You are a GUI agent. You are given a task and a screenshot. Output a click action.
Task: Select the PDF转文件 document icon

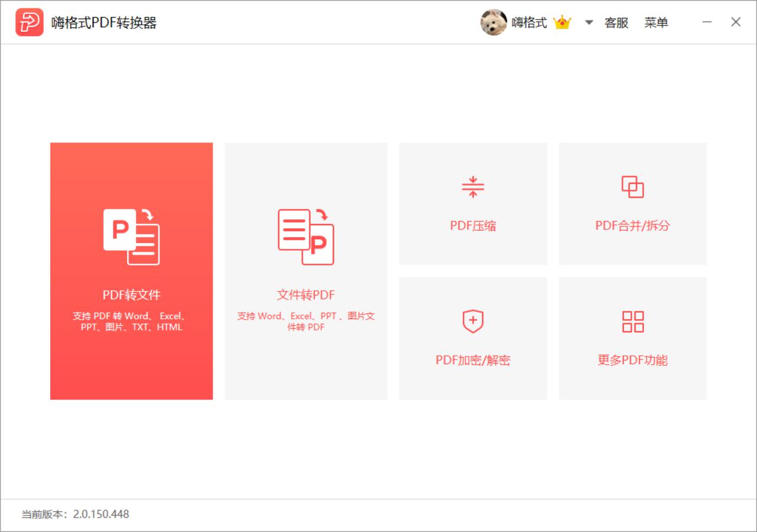click(x=131, y=236)
